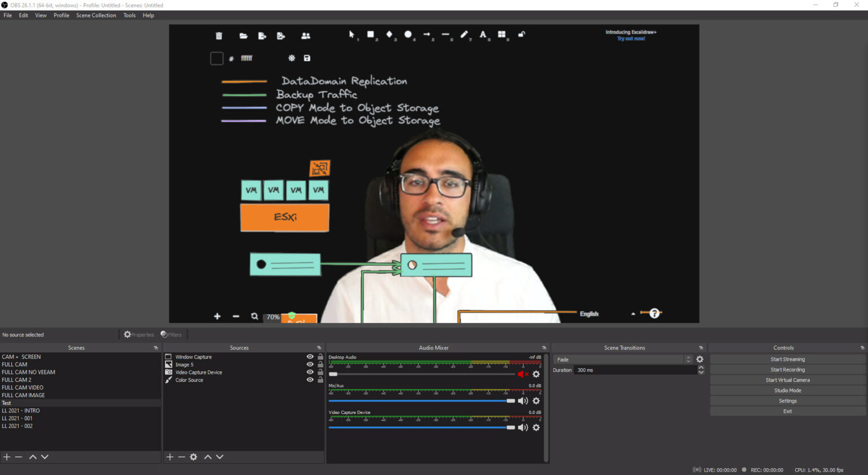Image resolution: width=868 pixels, height=475 pixels.
Task: Open the Fade transition dropdown
Action: click(622, 360)
